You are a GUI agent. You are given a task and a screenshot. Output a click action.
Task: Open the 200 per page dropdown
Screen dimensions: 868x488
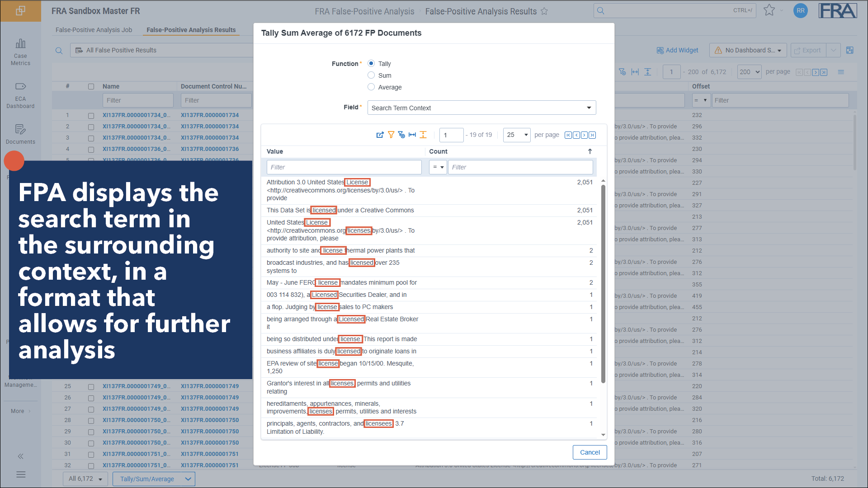(750, 72)
